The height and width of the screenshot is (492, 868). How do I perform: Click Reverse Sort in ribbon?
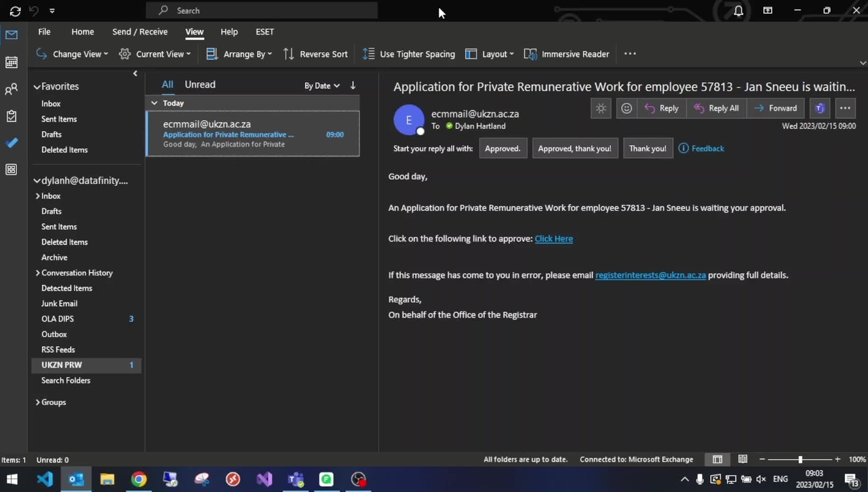315,54
